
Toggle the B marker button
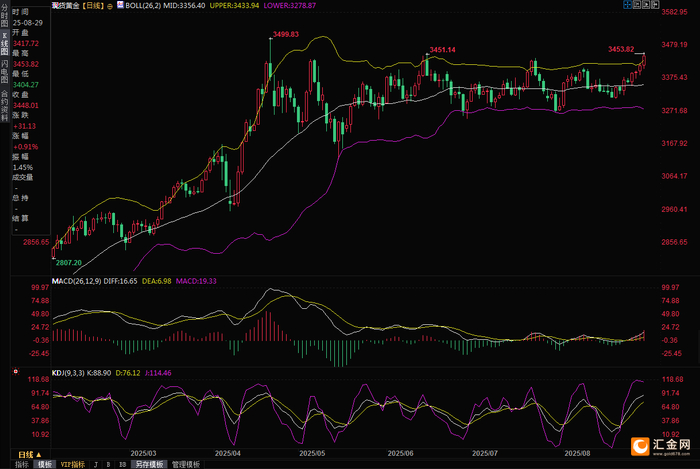[108, 465]
